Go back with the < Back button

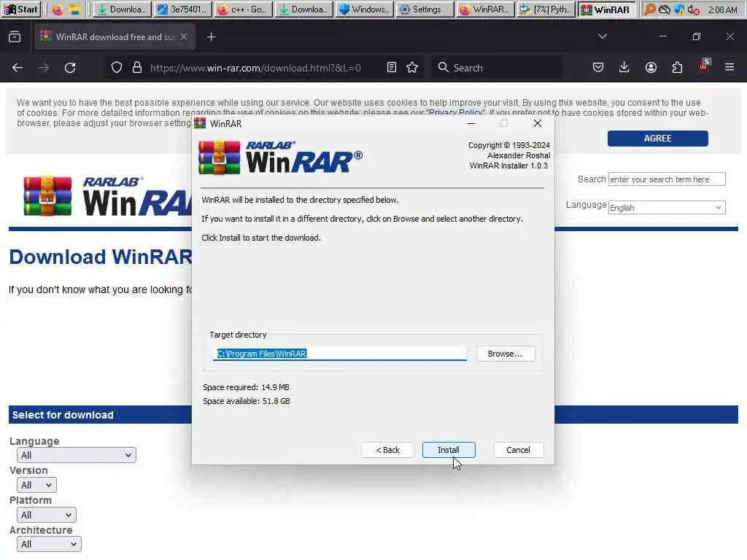387,449
